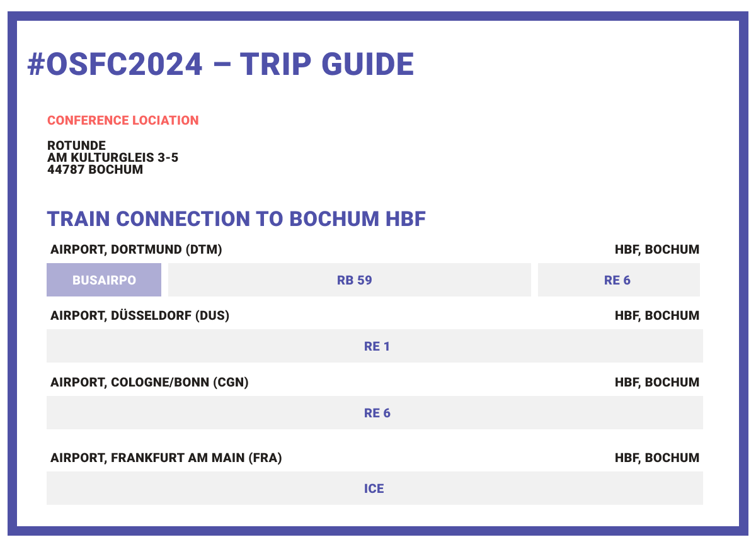Click the red Conference Lociation heading
The width and height of the screenshot is (756, 547).
point(123,120)
